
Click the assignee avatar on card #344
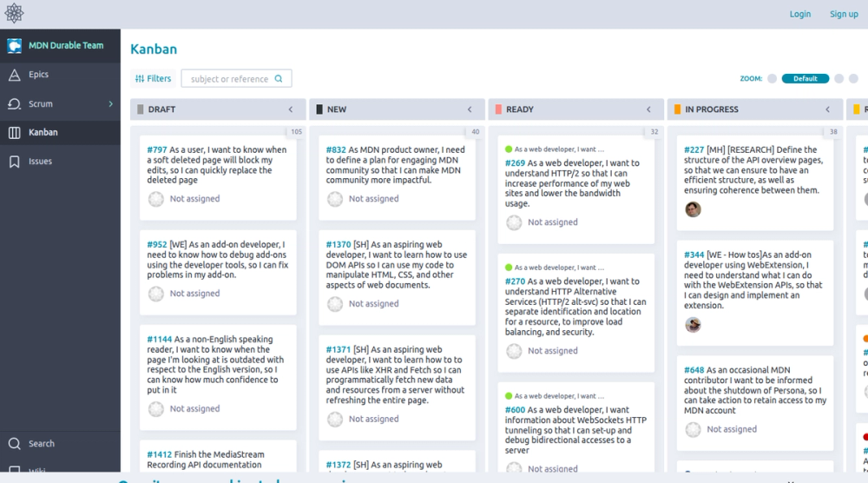pyautogui.click(x=693, y=325)
